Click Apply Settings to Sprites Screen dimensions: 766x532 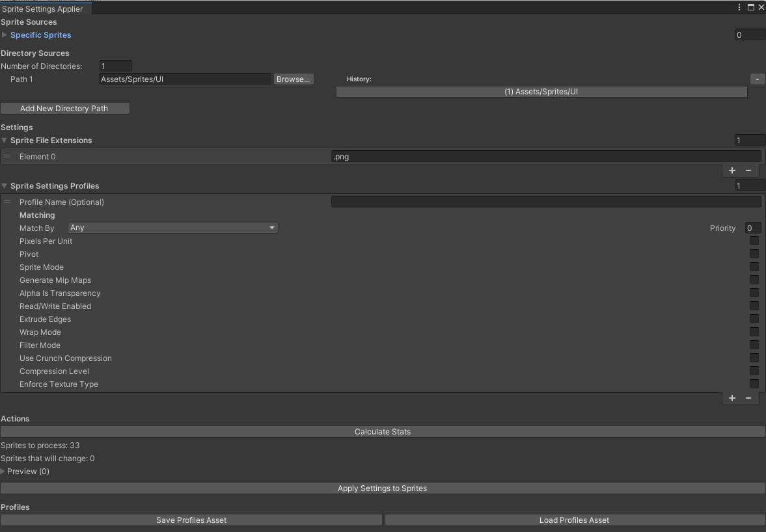tap(383, 488)
